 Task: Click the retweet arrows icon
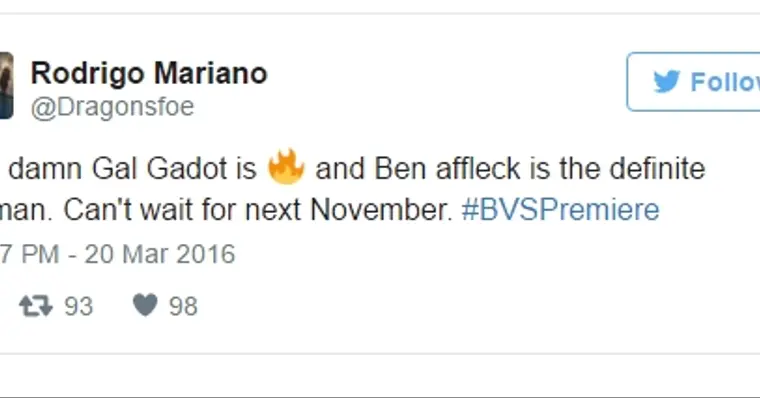35,306
